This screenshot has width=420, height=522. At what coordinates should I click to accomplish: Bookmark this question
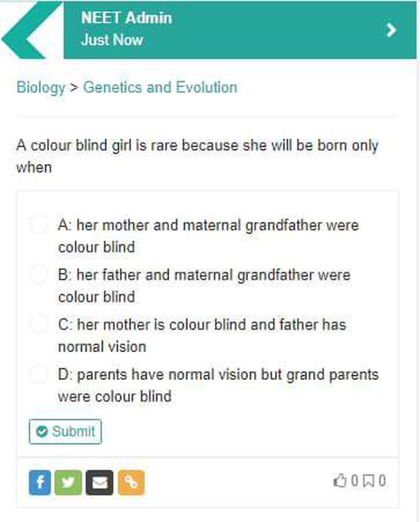coord(368,481)
